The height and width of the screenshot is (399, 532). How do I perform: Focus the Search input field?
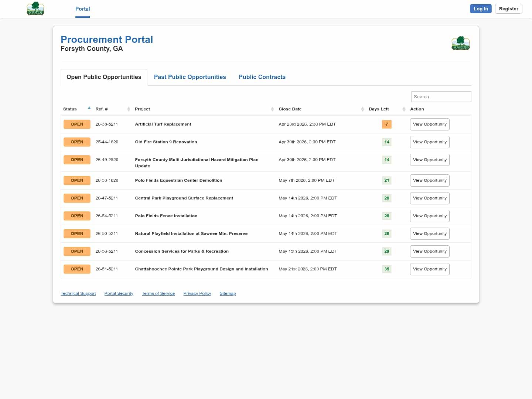coord(441,96)
